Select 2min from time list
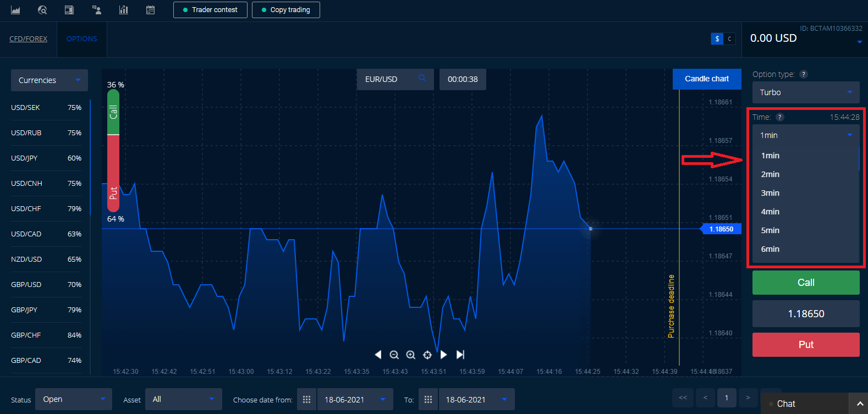The width and height of the screenshot is (868, 414). coord(805,174)
